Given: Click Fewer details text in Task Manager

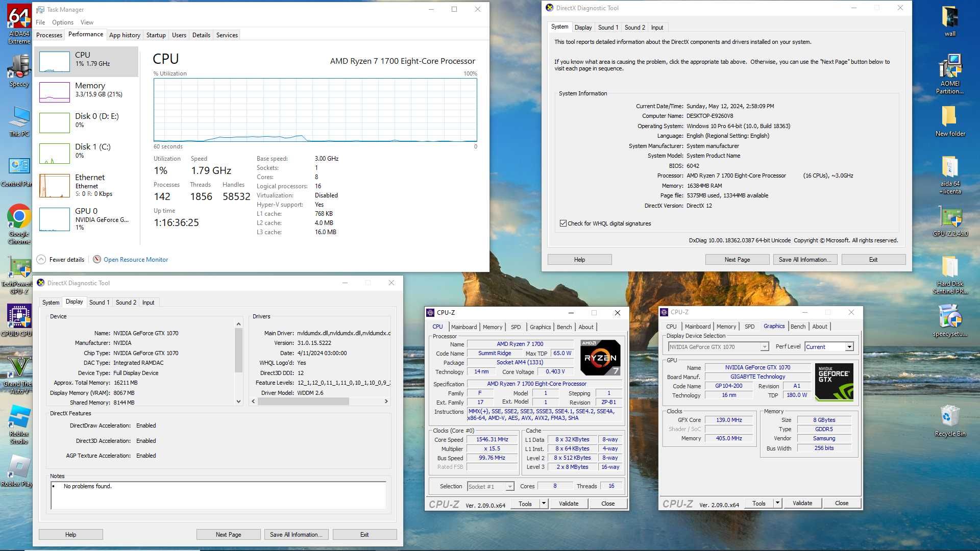Looking at the screenshot, I should (x=67, y=260).
